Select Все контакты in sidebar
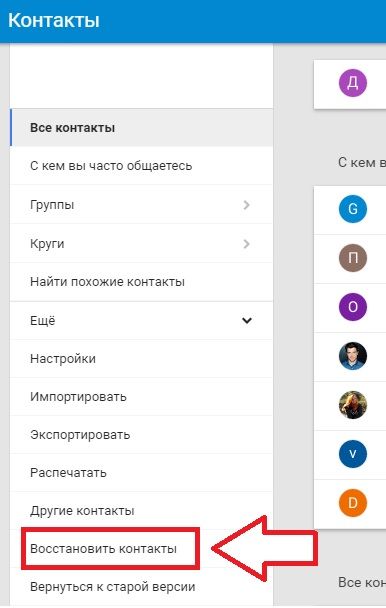 click(x=142, y=128)
